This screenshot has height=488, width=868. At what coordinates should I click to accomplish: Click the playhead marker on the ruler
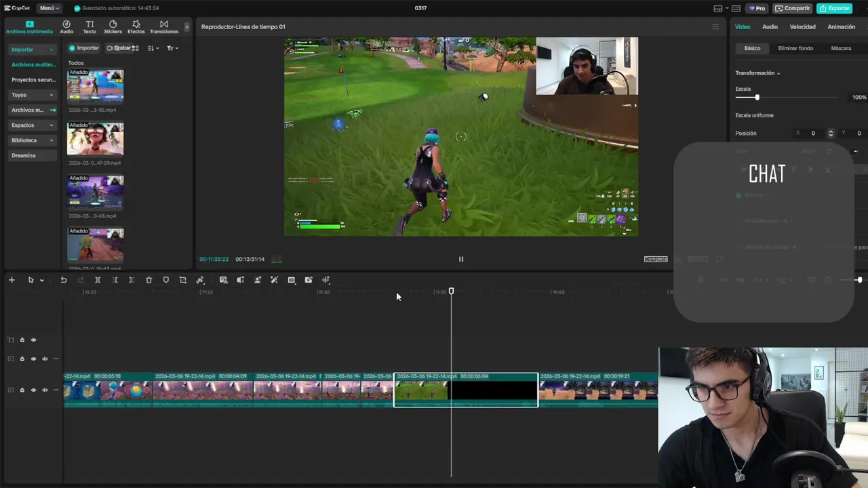pyautogui.click(x=451, y=291)
